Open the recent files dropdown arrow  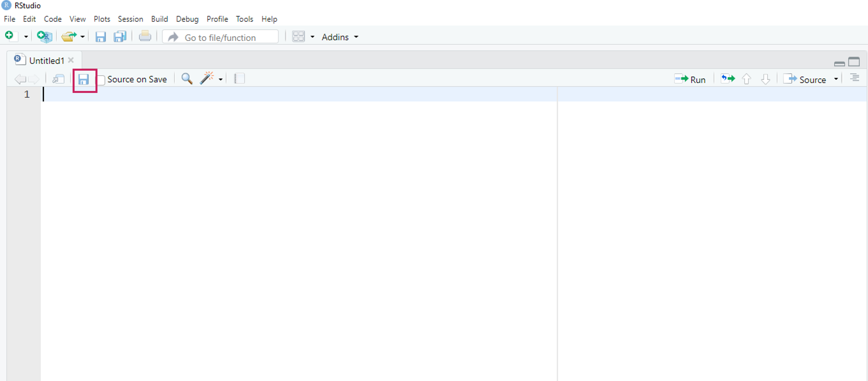tap(82, 37)
